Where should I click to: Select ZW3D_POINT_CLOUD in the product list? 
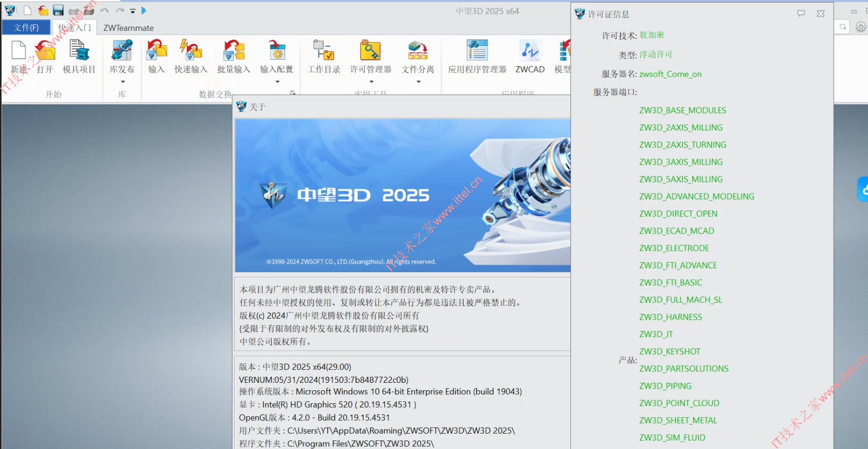(679, 403)
